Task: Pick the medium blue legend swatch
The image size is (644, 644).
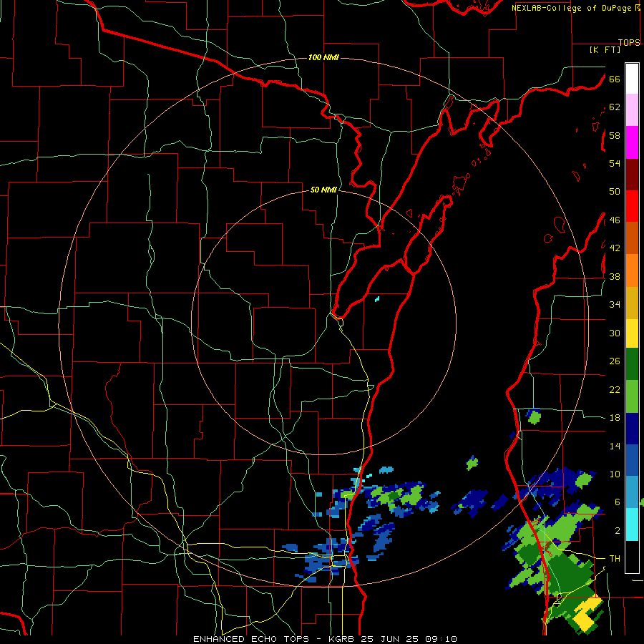Action: click(x=632, y=461)
